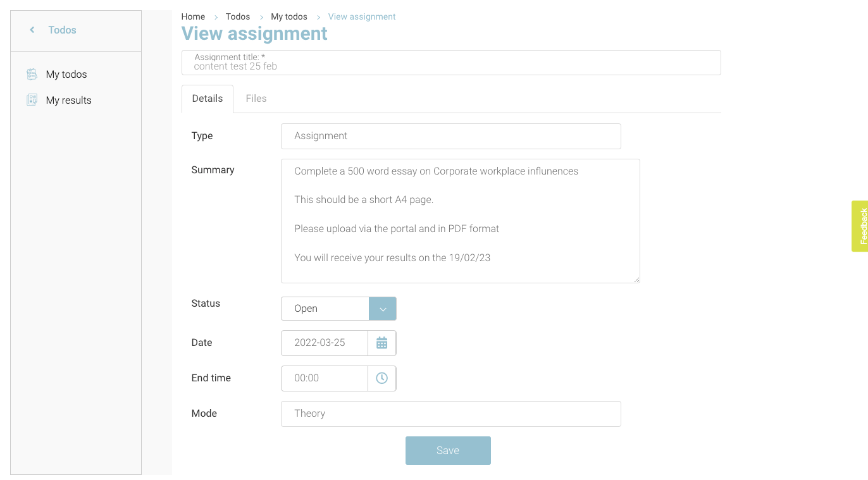Expand the Status dropdown arrow
This screenshot has width=868, height=480.
382,309
